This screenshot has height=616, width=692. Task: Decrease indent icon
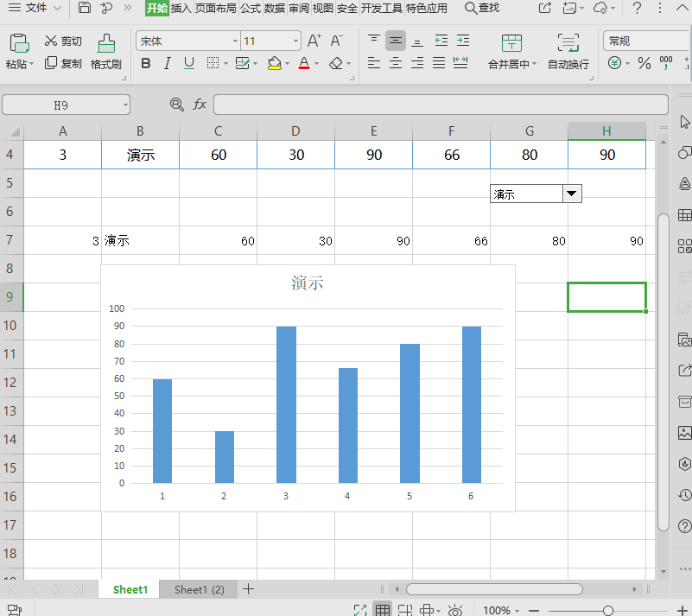441,41
